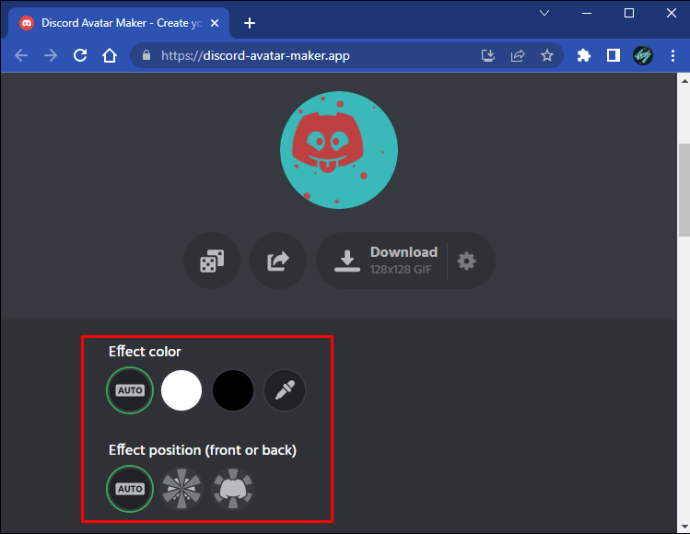Viewport: 690px width, 534px height.
Task: Select AUTO effect position option
Action: coord(130,489)
